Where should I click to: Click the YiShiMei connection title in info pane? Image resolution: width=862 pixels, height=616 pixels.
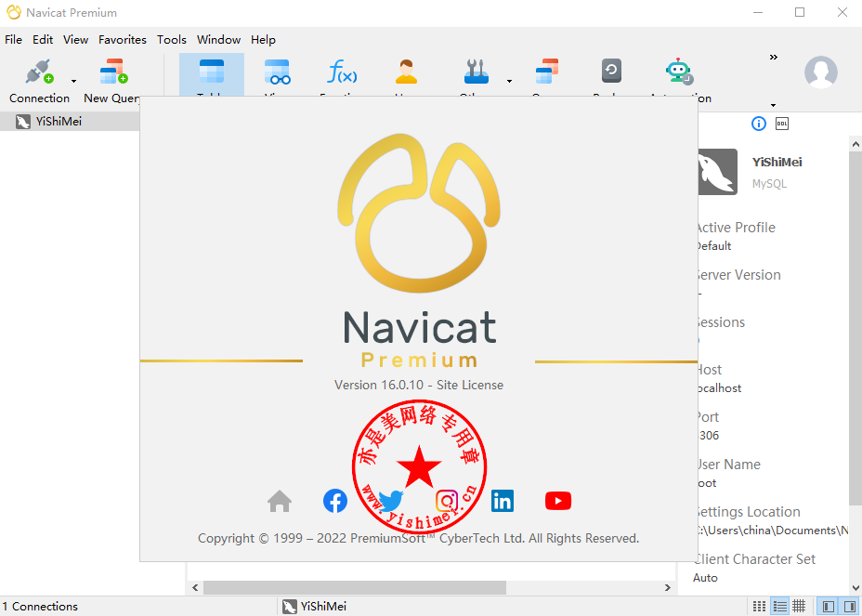(x=777, y=163)
